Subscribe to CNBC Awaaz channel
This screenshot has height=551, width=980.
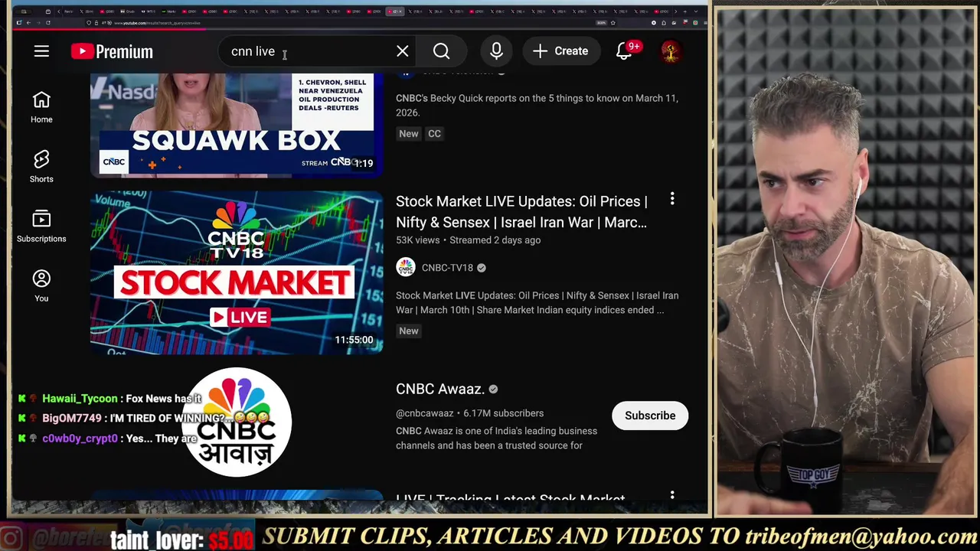click(x=650, y=416)
